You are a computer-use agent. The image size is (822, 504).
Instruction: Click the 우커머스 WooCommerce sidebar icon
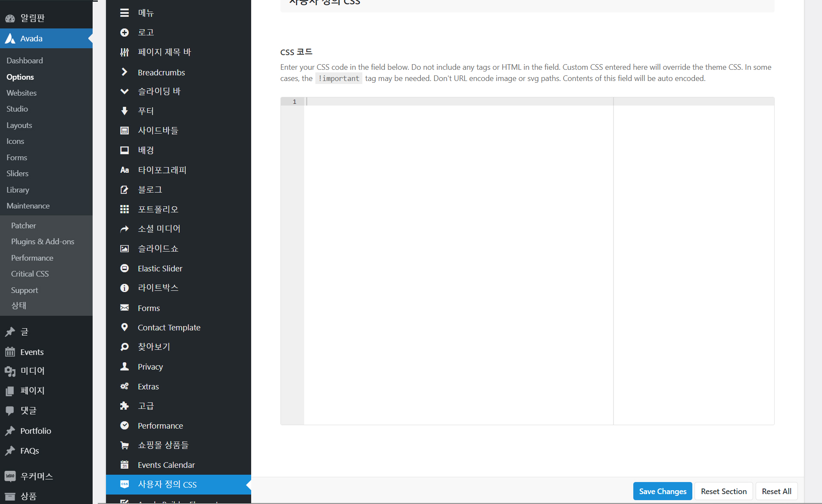tap(10, 476)
